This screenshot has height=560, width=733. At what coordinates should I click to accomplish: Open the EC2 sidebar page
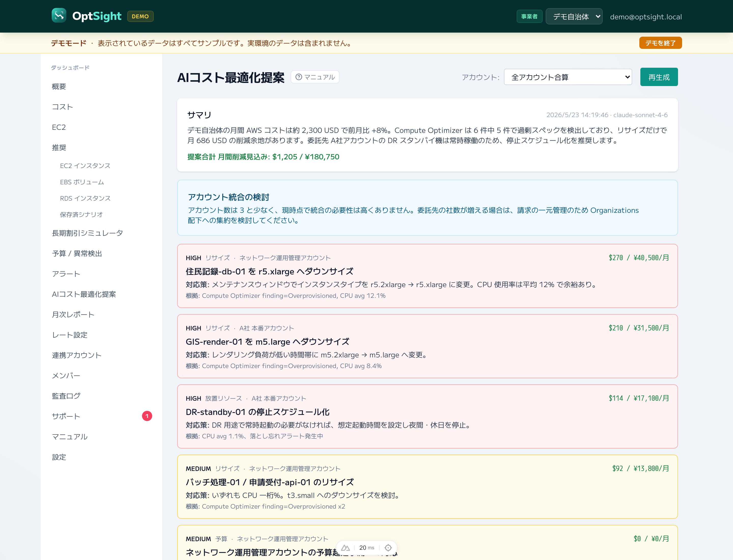click(x=101, y=127)
